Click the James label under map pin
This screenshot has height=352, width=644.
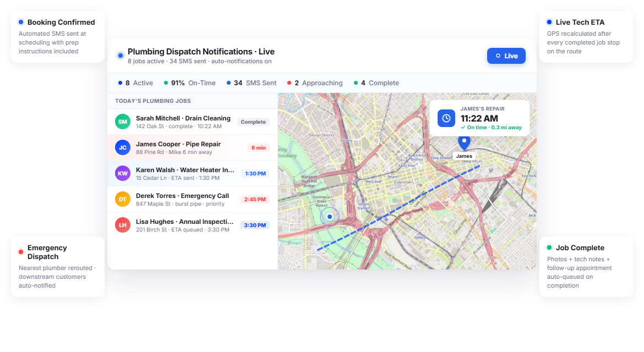click(464, 156)
